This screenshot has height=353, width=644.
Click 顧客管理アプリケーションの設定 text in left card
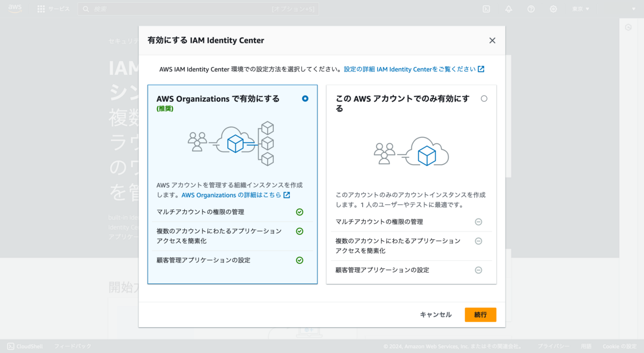coord(203,260)
